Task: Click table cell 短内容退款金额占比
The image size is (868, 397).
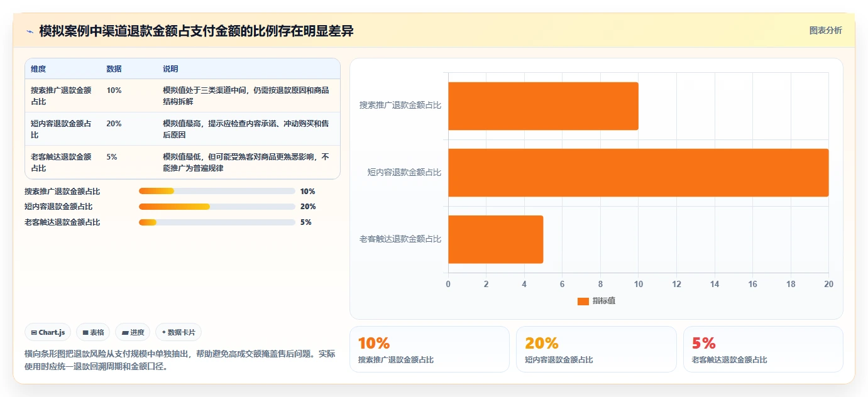Action: 62,129
